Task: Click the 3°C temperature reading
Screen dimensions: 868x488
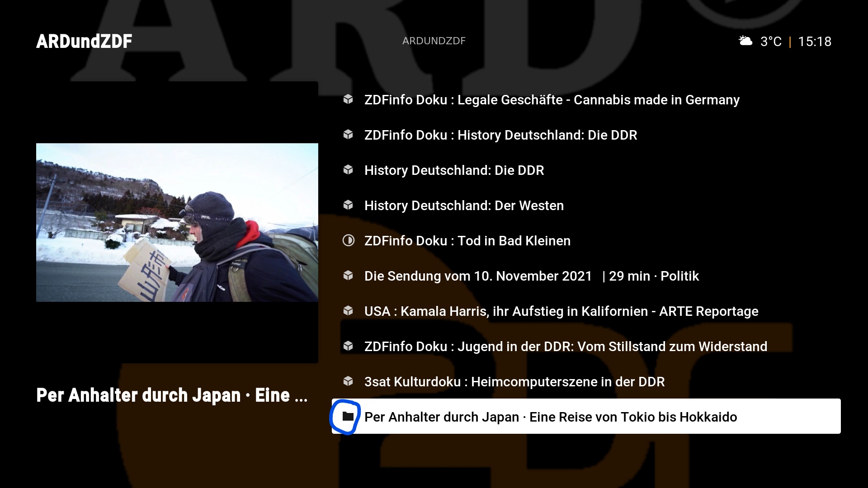Action: point(771,42)
